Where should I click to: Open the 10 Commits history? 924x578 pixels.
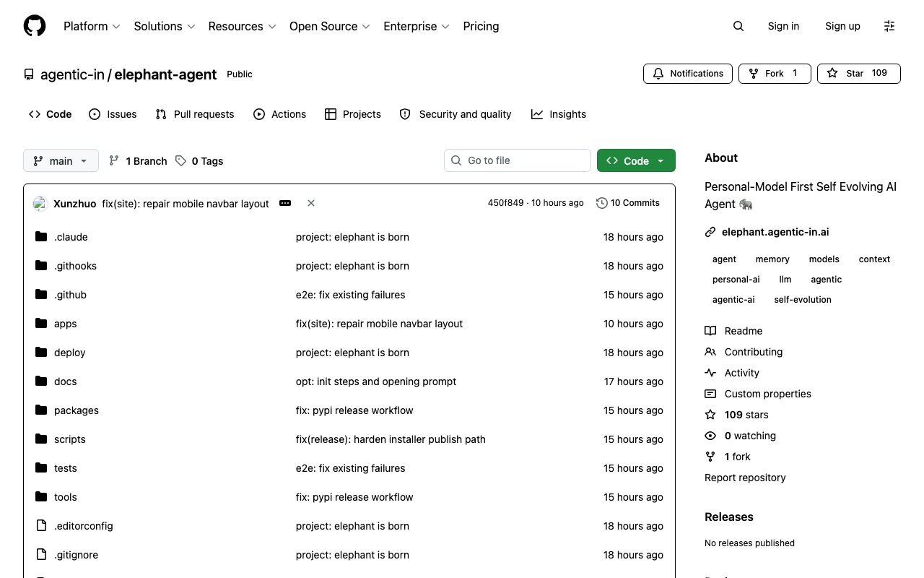(628, 203)
